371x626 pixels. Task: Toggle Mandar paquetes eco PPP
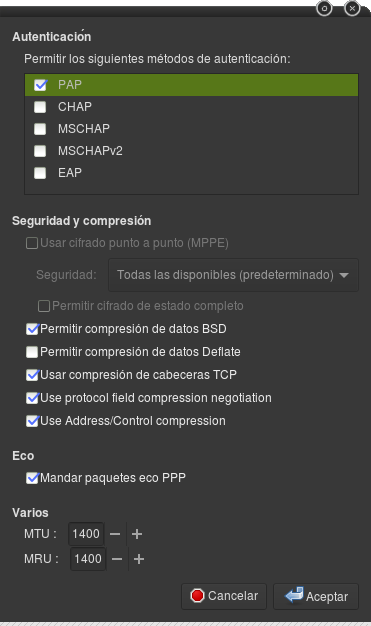32,478
